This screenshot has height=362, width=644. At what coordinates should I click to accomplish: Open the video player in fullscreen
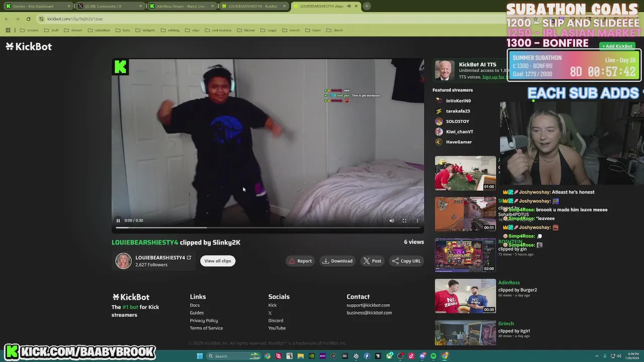click(404, 220)
